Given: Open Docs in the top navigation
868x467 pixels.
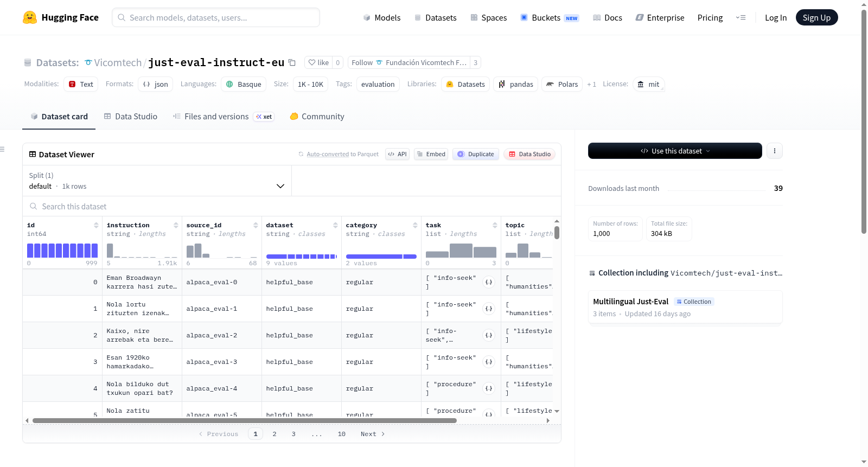Looking at the screenshot, I should (608, 17).
